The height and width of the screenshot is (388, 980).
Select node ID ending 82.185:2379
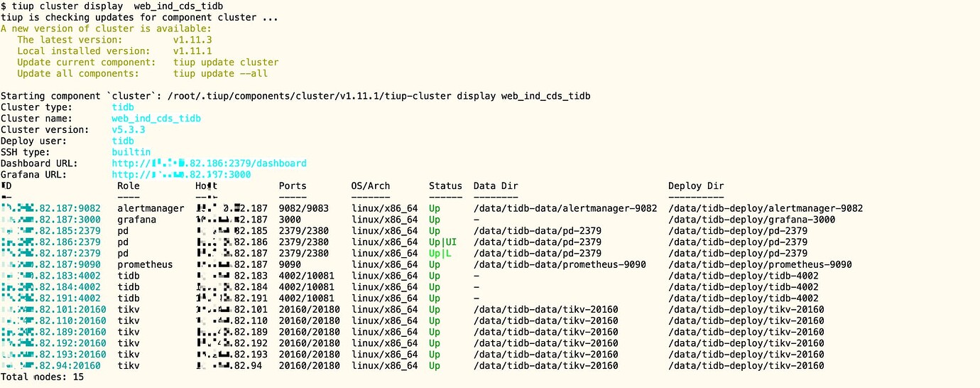51,232
